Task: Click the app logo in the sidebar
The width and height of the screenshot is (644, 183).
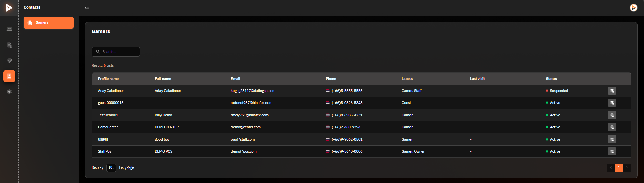Action: (x=9, y=7)
